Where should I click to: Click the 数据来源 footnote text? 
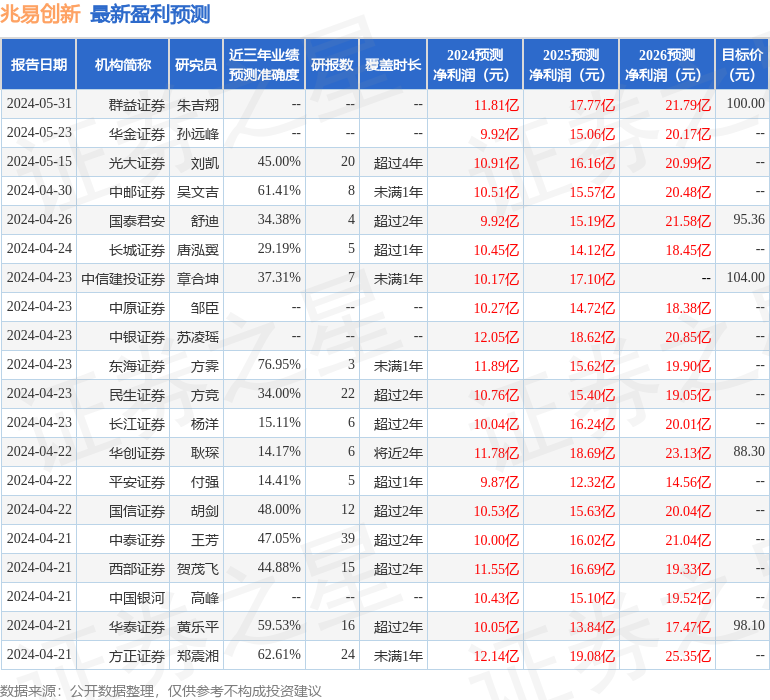(161, 691)
